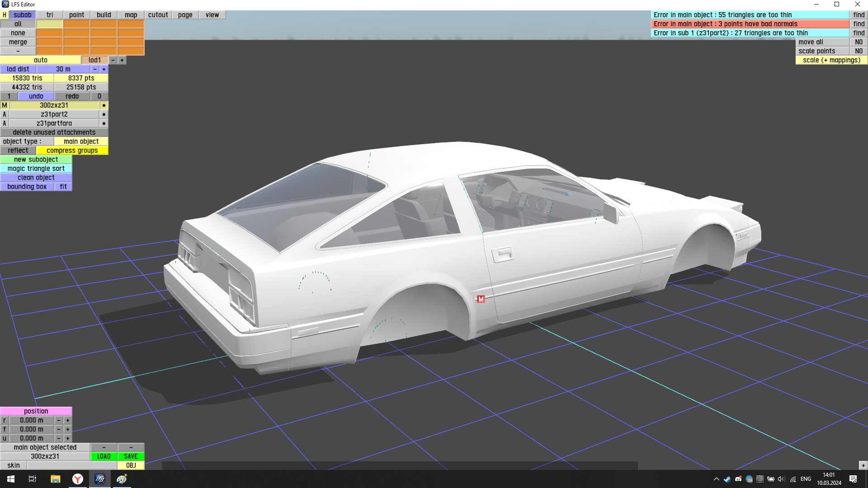Increase the lod dist with plus
The height and width of the screenshot is (488, 868).
click(x=104, y=69)
